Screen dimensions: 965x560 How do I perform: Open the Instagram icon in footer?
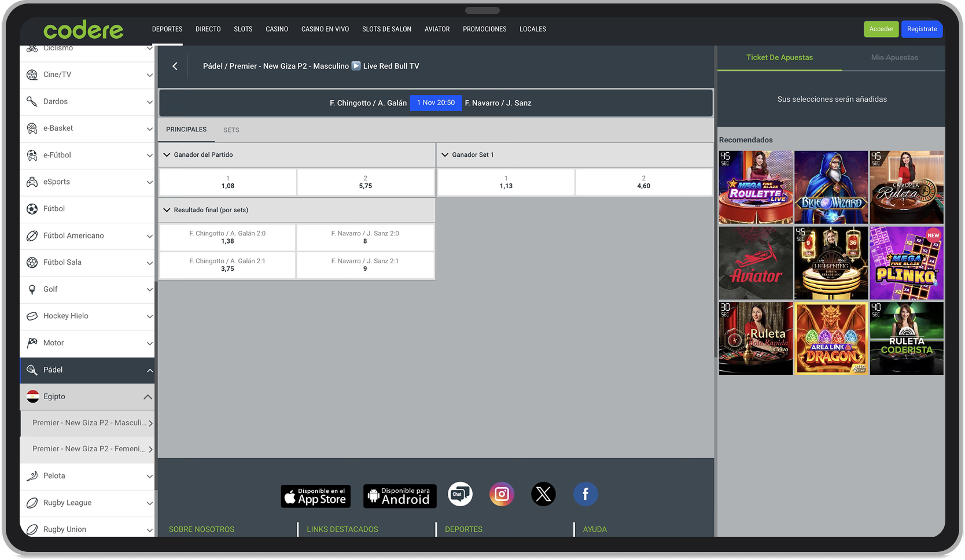click(x=502, y=494)
